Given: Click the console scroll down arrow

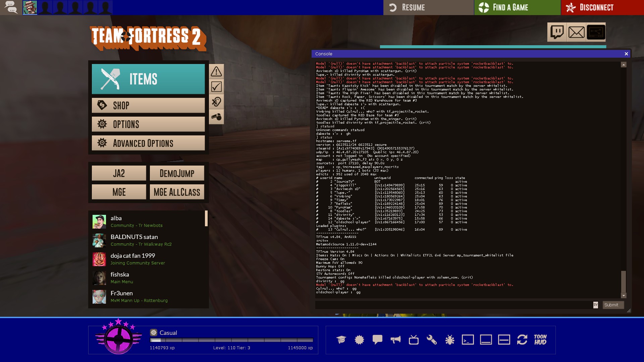Looking at the screenshot, I should pos(624,296).
